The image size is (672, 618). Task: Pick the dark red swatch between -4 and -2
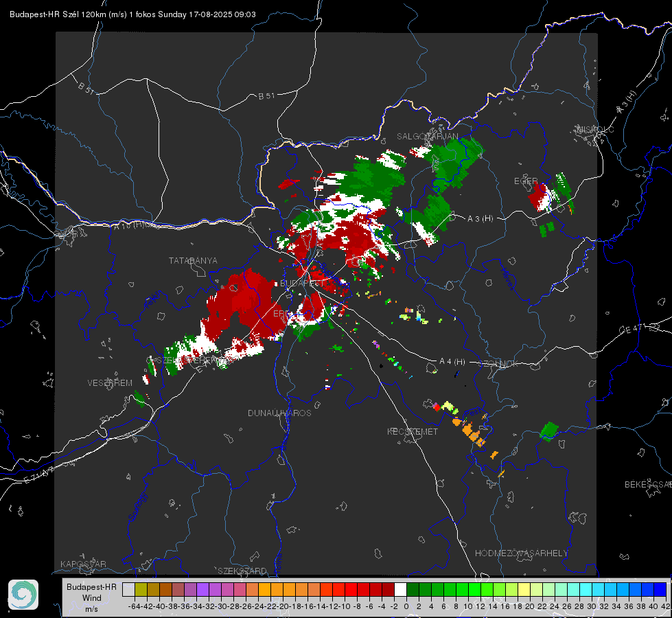(388, 589)
